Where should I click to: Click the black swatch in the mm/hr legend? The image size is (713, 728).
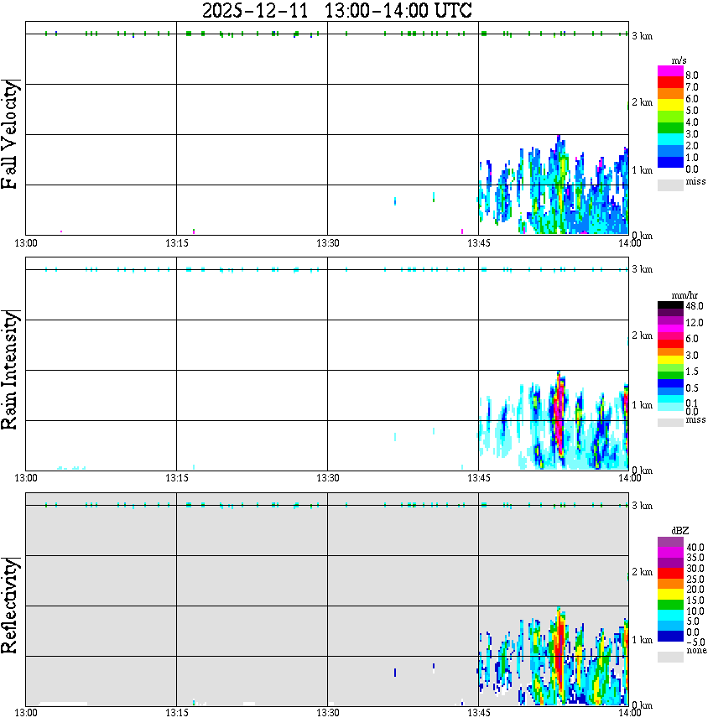click(x=670, y=305)
